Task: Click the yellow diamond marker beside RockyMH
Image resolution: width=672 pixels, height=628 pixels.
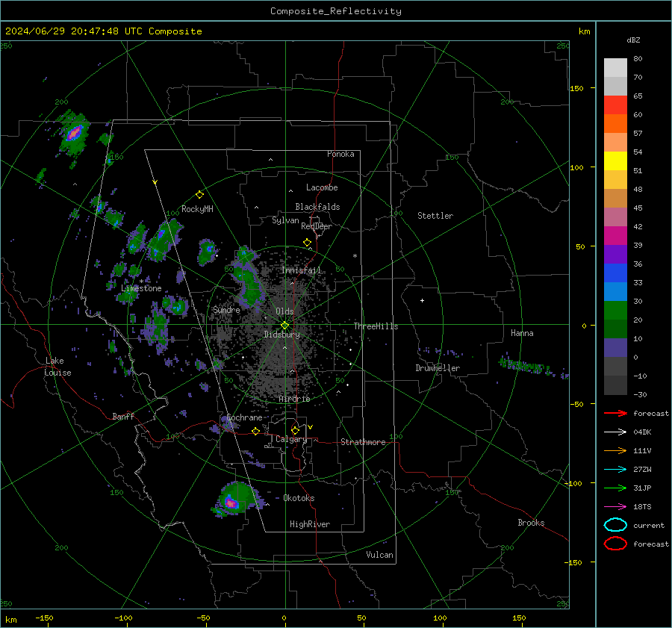Action: [x=199, y=195]
